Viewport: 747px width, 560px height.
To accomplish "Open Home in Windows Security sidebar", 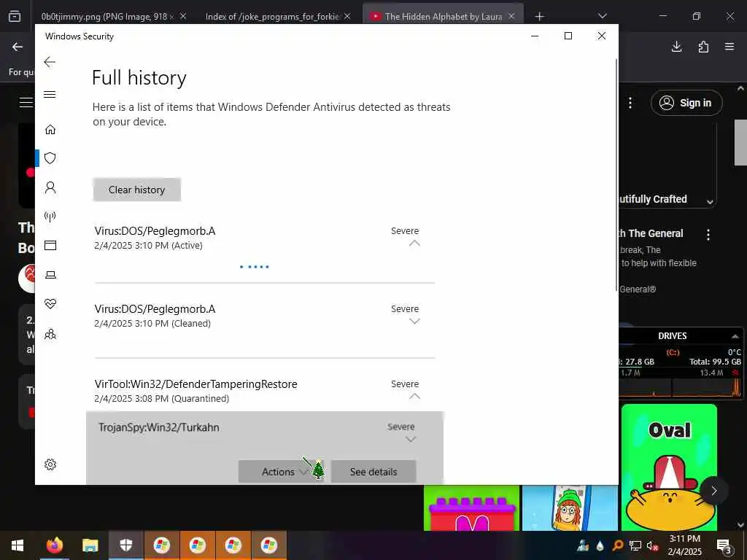I will [50, 130].
